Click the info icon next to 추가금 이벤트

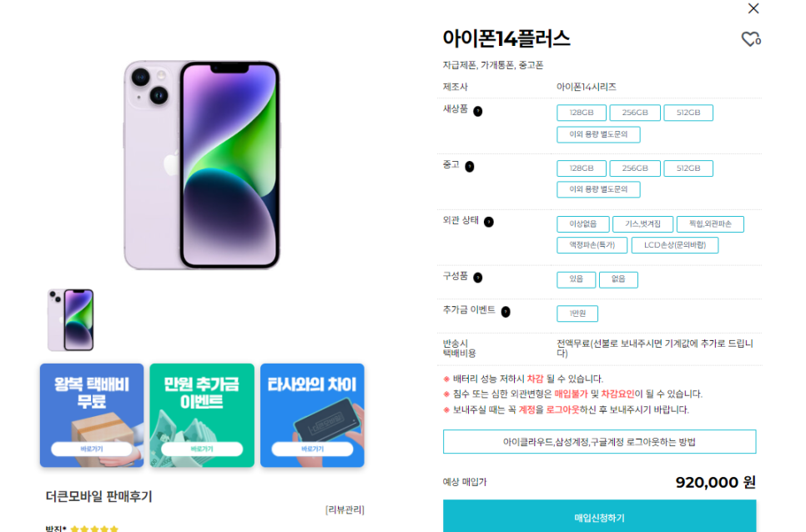[x=506, y=312]
